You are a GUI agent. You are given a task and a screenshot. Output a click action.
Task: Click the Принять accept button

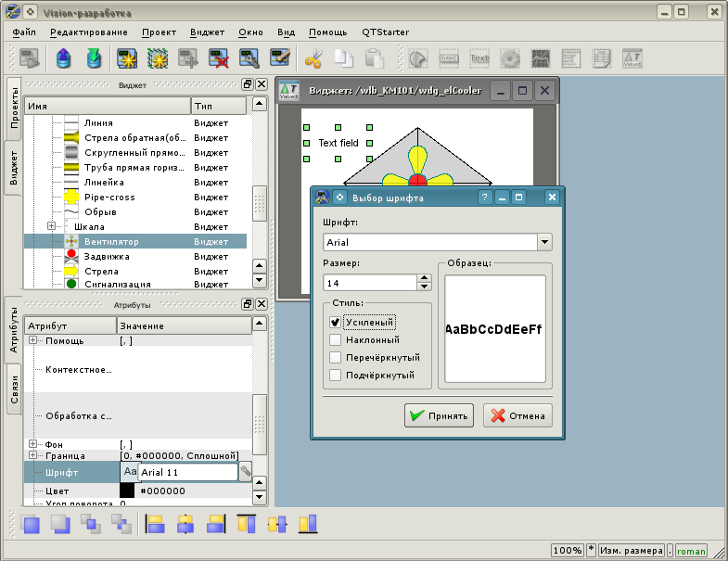pyautogui.click(x=440, y=415)
